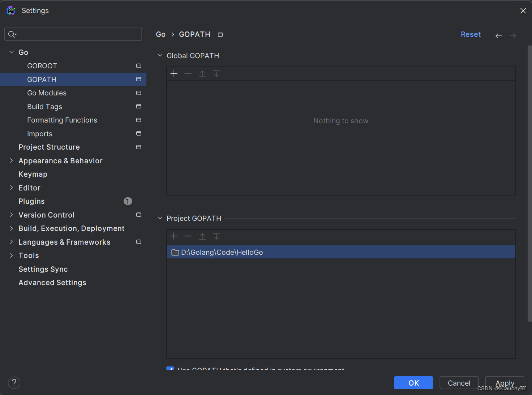Click the Apply button
This screenshot has width=532, height=395.
point(505,383)
